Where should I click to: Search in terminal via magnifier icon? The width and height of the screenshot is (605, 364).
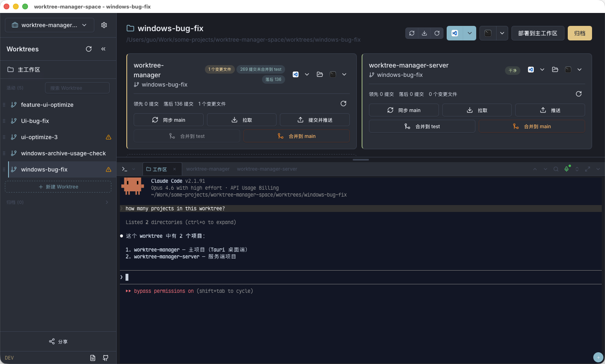(556, 169)
